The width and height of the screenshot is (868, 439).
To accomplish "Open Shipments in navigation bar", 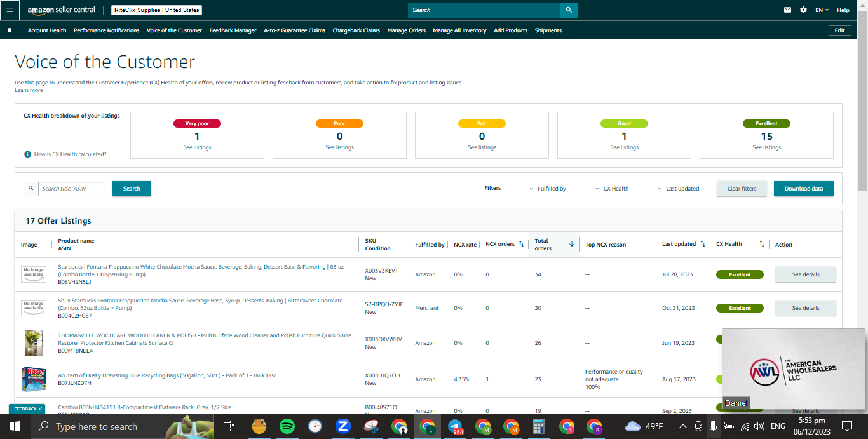I will pos(548,30).
